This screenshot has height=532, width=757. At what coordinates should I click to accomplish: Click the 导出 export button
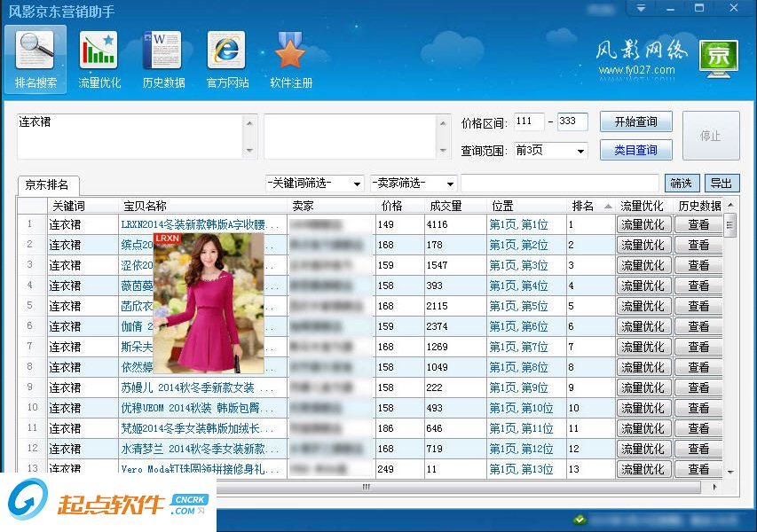coord(722,184)
